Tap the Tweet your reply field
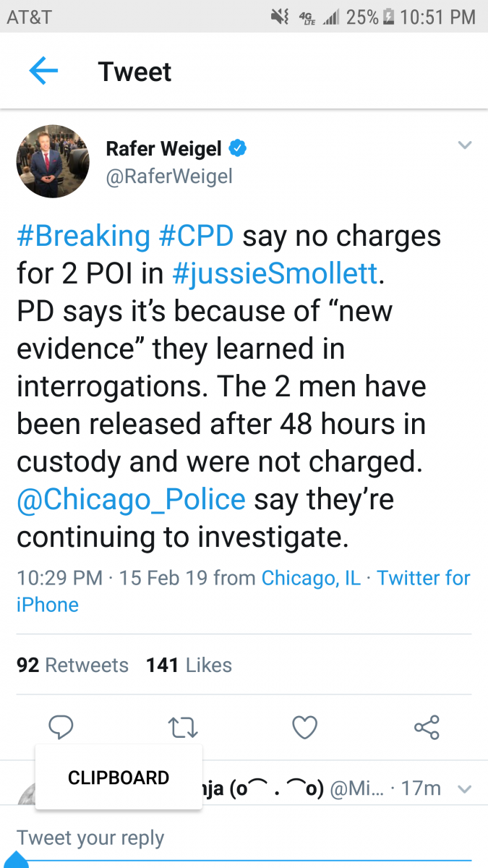 click(217, 838)
